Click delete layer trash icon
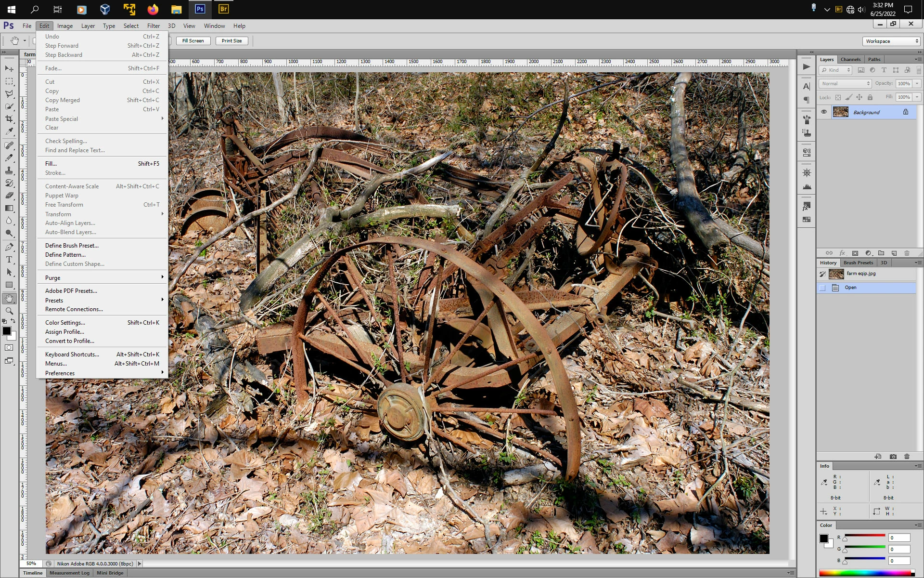This screenshot has width=924, height=578. pos(907,253)
